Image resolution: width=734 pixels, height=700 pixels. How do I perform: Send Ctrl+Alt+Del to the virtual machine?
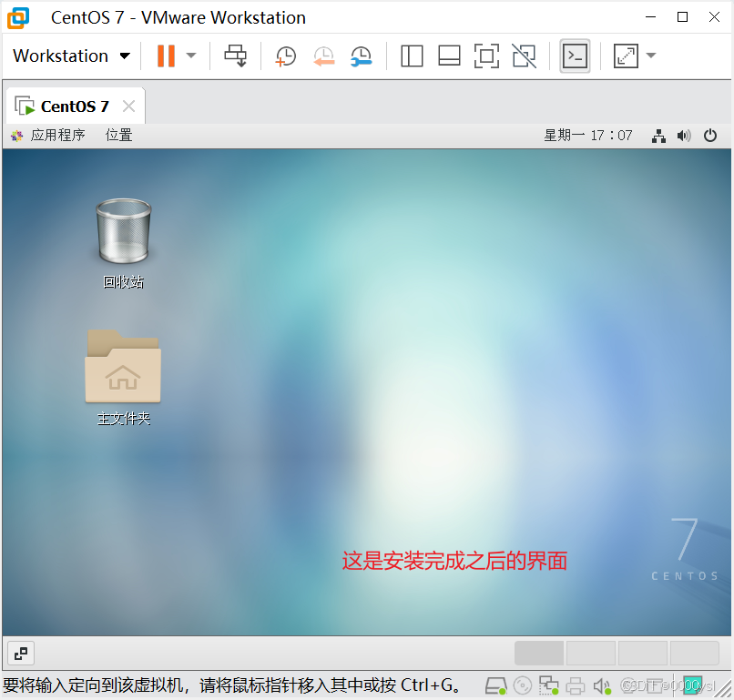coord(236,56)
